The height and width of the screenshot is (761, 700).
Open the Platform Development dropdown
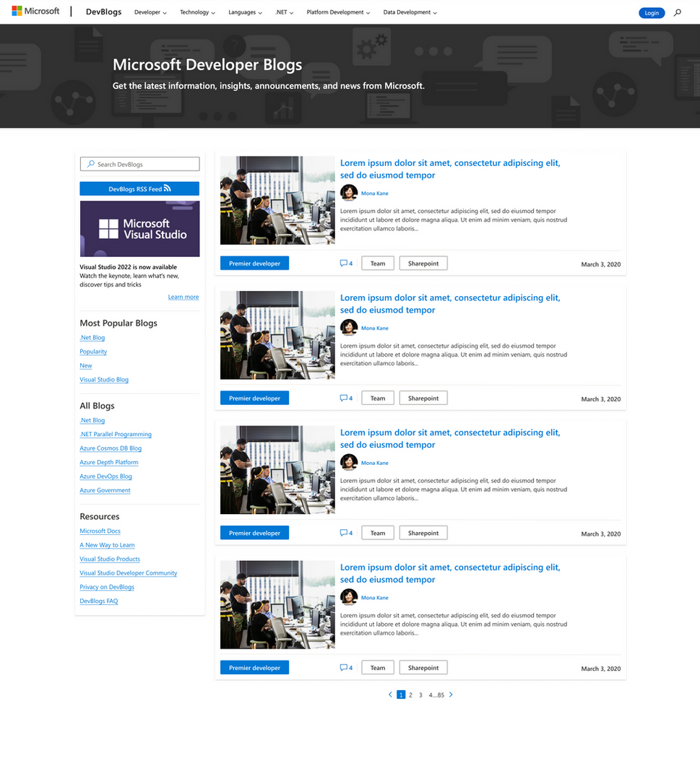pos(337,12)
